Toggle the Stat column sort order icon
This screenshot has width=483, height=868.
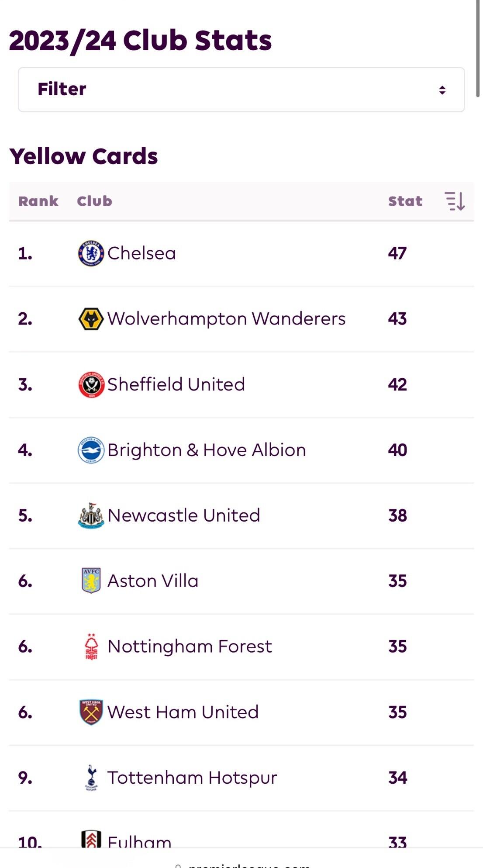(455, 201)
